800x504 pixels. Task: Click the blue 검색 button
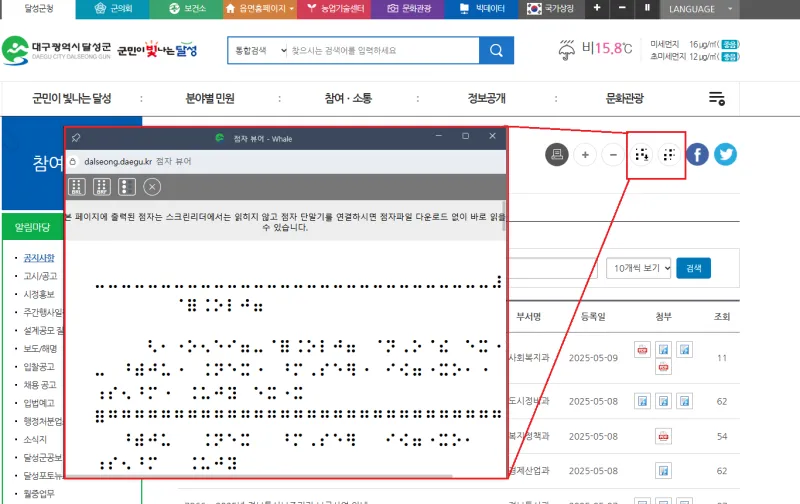(x=694, y=268)
